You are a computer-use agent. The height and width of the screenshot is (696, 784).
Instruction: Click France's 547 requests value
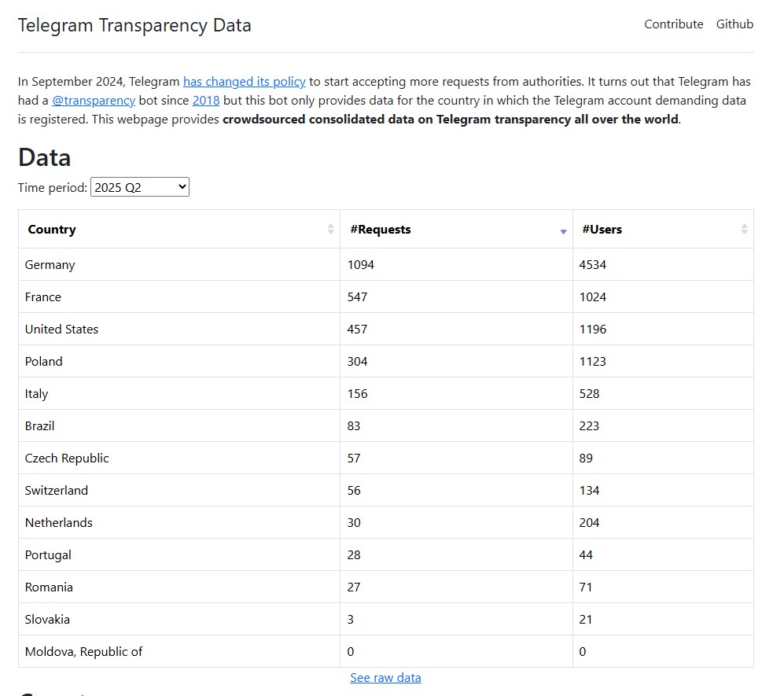pos(358,297)
